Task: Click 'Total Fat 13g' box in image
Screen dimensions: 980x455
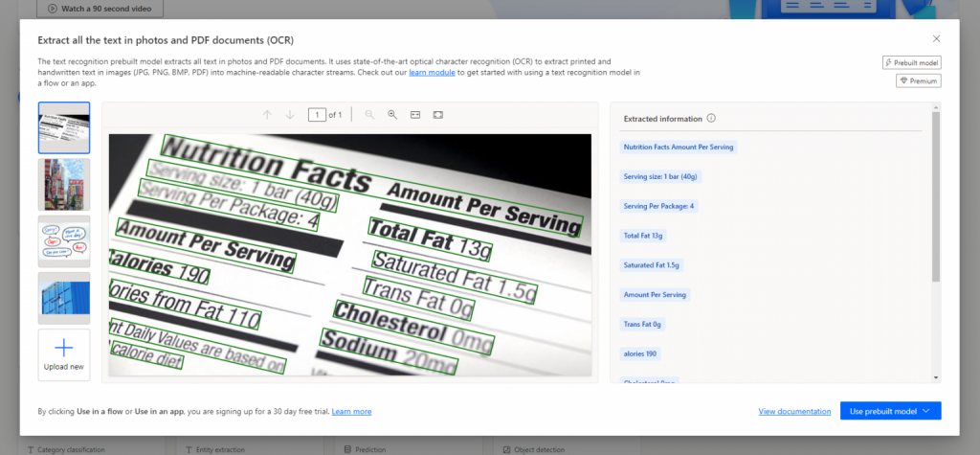Action: coord(430,239)
